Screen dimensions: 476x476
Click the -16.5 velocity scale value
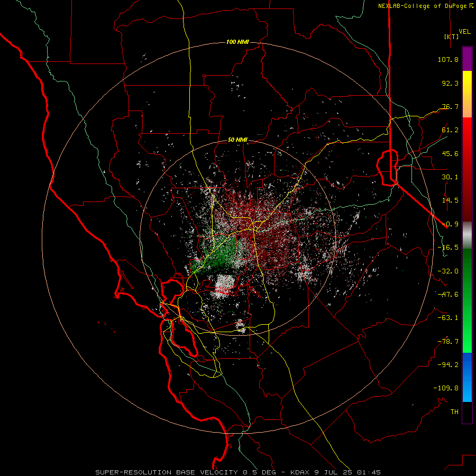click(x=448, y=248)
